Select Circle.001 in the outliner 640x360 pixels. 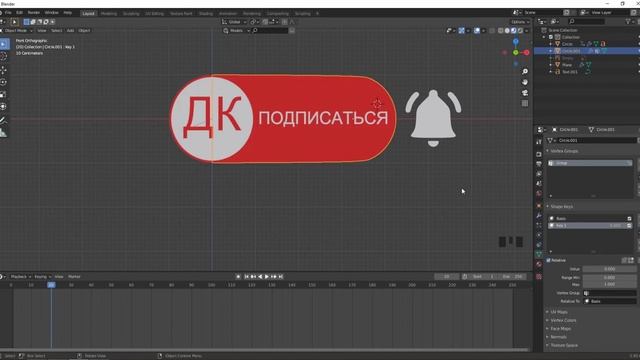[x=571, y=51]
